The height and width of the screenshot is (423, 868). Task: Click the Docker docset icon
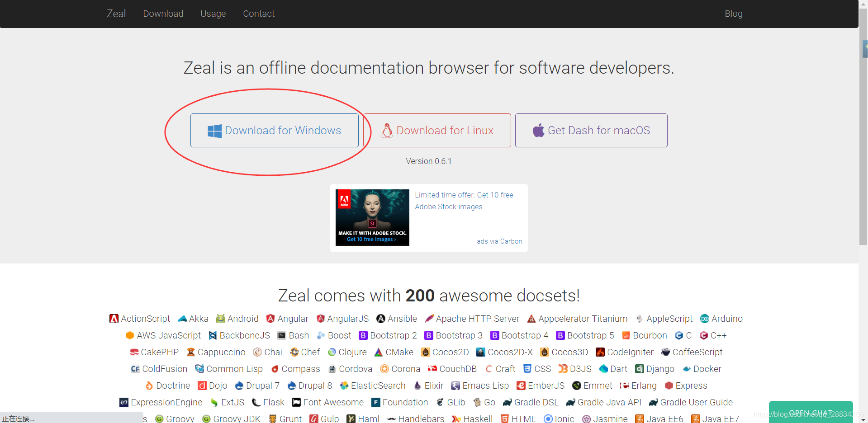pos(687,369)
